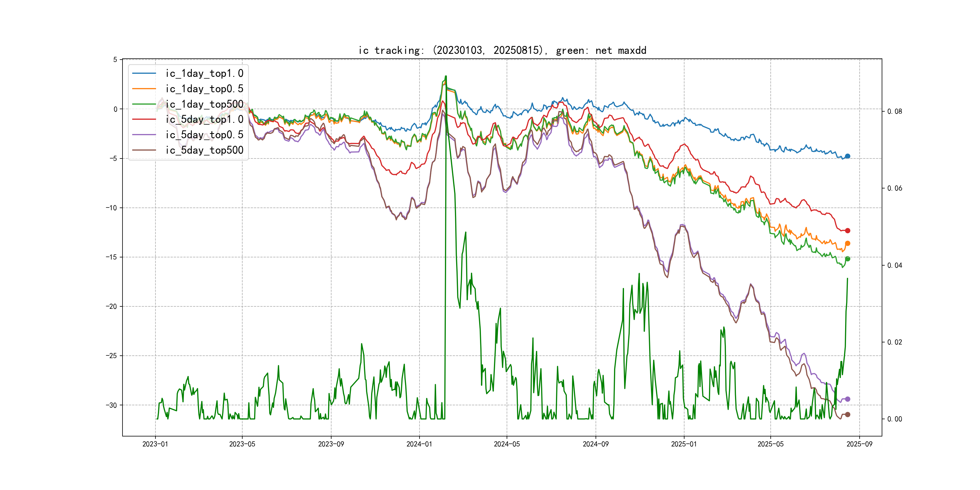The image size is (980, 490).
Task: Click the 0.04 right y-axis tick label
Action: pos(894,265)
